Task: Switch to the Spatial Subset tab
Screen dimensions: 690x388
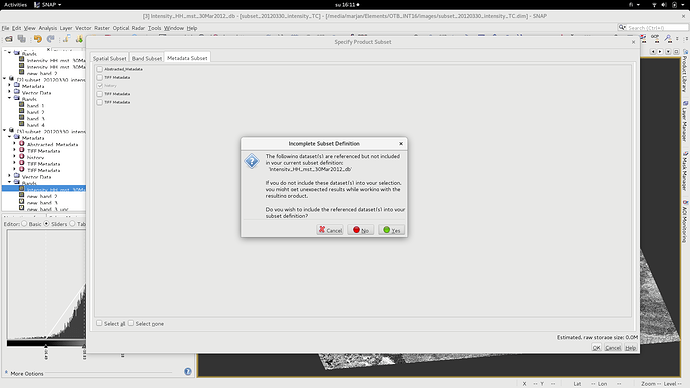Action: [110, 58]
